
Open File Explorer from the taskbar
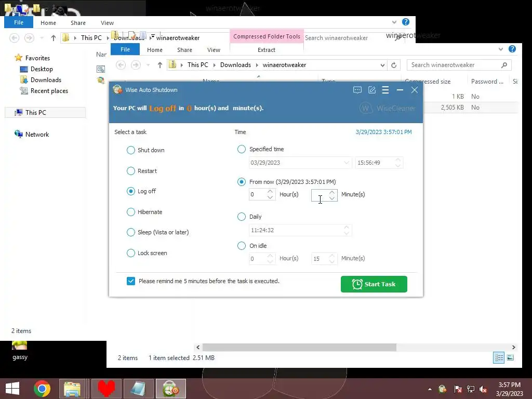pyautogui.click(x=72, y=389)
